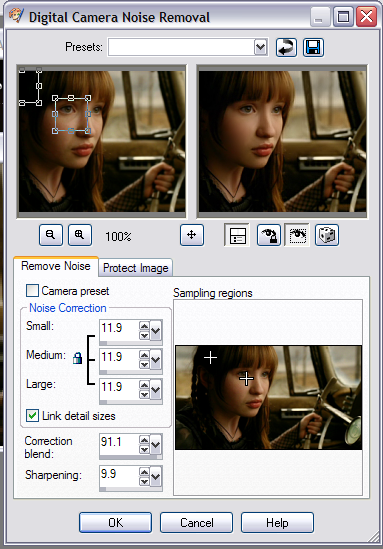
Task: Maximize the Digital Camera Noise Removal dialog
Action: (343, 17)
